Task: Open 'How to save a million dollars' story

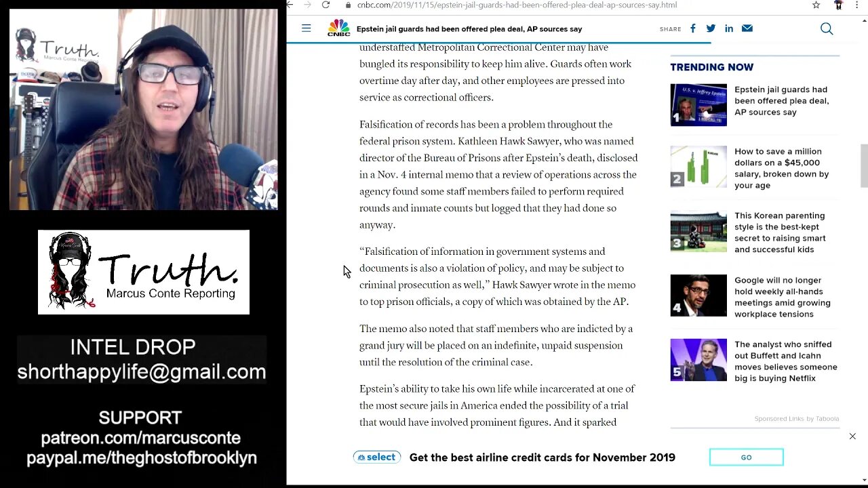Action: point(781,168)
